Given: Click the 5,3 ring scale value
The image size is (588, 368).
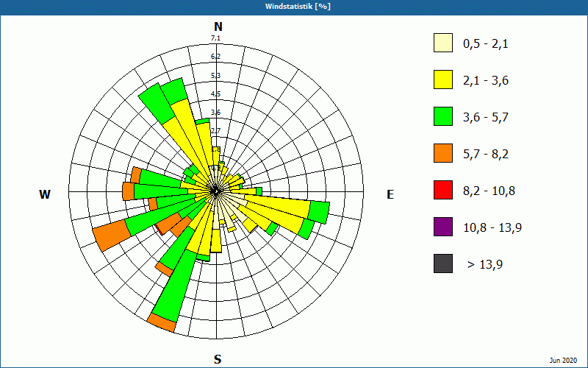Looking at the screenshot, I should tap(215, 76).
